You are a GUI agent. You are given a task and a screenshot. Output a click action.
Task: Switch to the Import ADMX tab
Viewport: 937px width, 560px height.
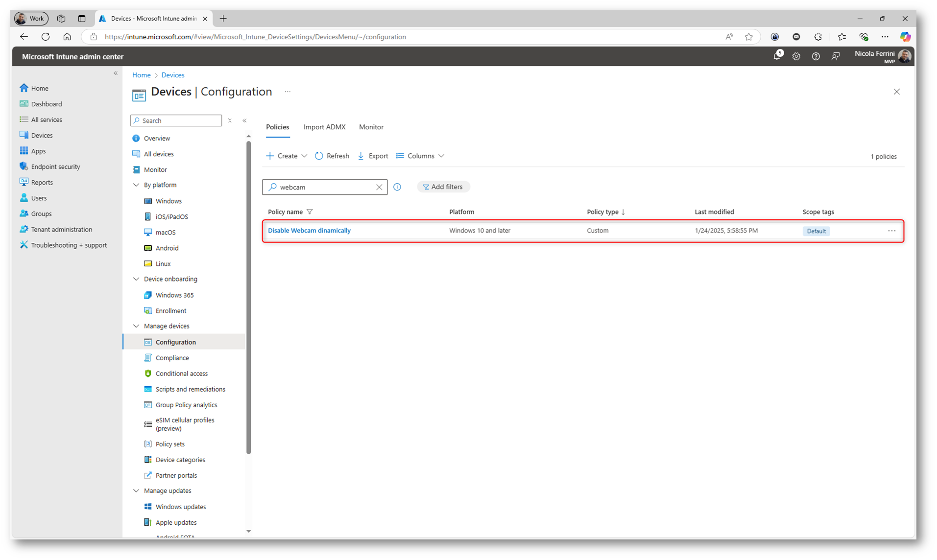coord(324,127)
